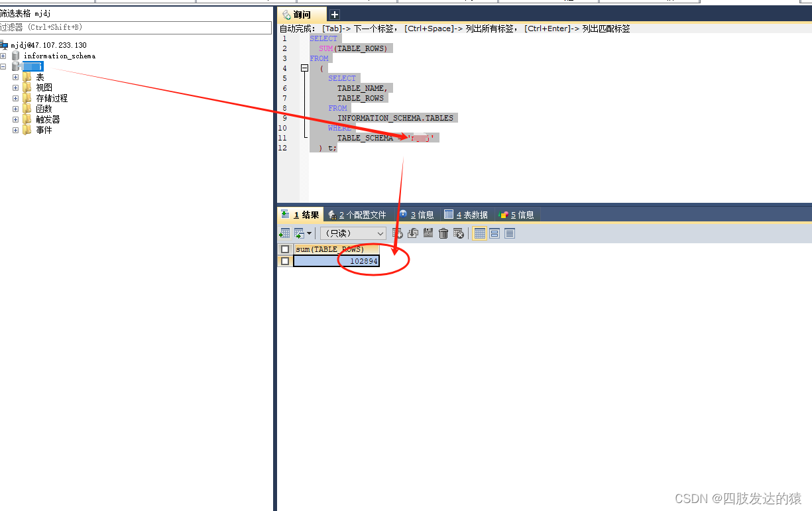Click the 过滤器 filter input field
This screenshot has height=511, width=812.
[136, 27]
